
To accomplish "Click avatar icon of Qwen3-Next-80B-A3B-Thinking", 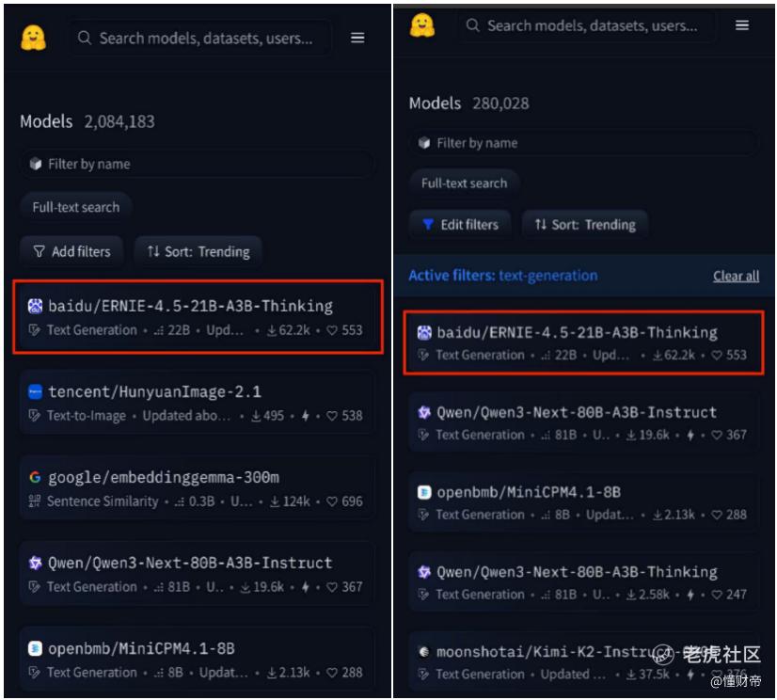I will 423,572.
